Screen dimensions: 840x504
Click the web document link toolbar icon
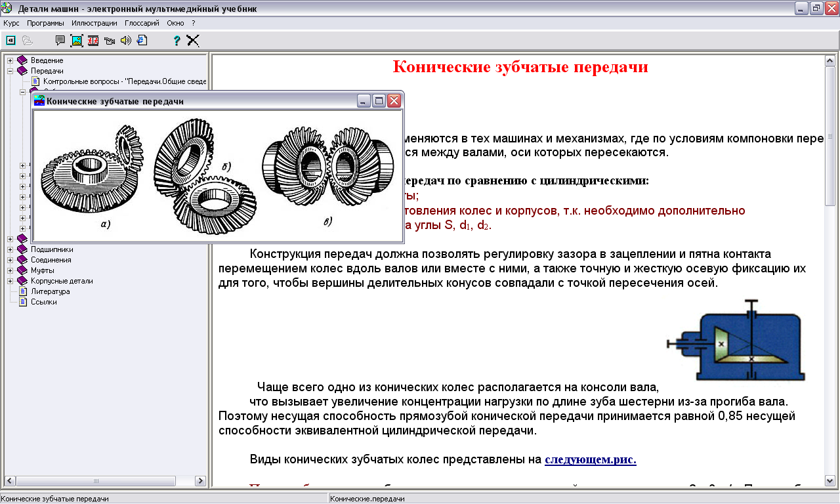(142, 40)
